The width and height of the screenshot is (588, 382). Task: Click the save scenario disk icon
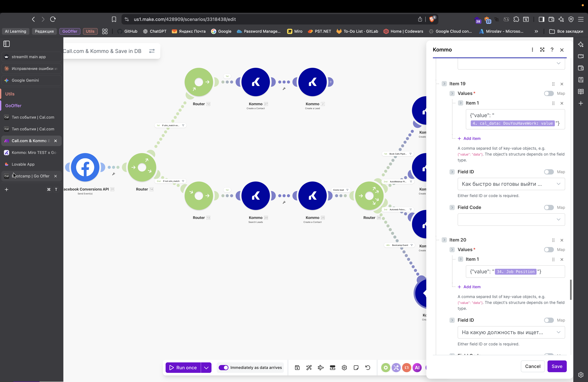(297, 368)
